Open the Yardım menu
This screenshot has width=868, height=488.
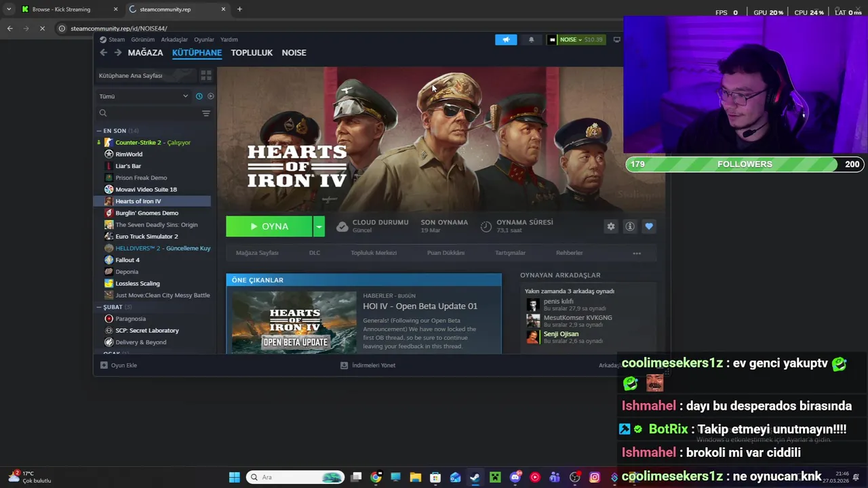229,39
